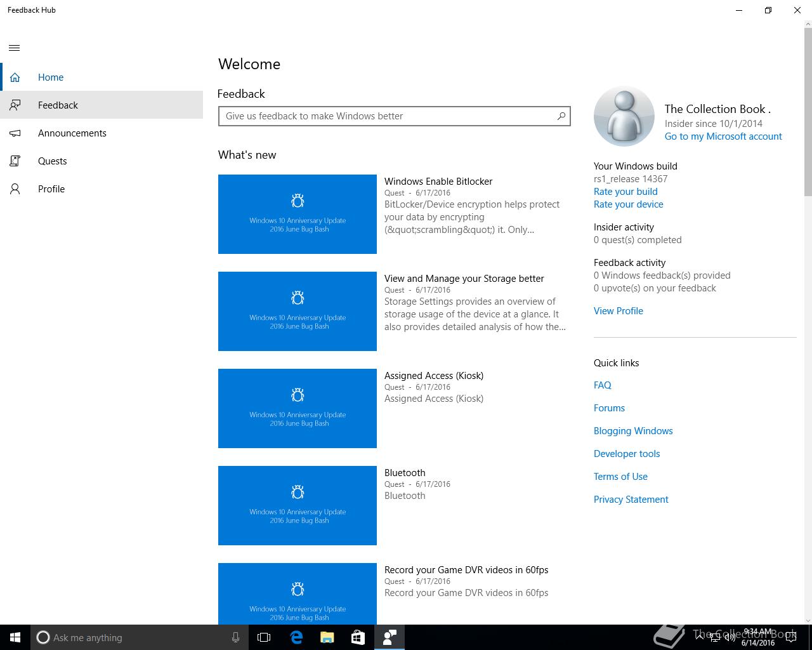Click the Profile person icon
This screenshot has height=650, width=812.
point(15,189)
